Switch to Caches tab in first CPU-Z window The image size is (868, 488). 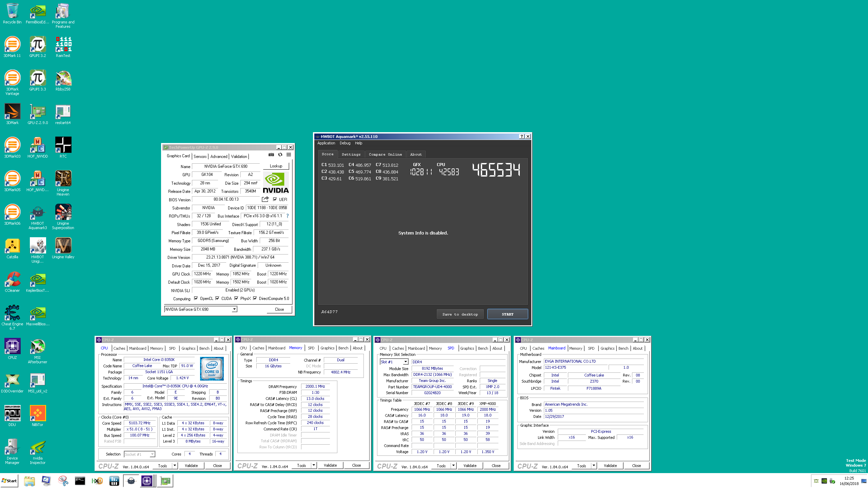tap(119, 348)
